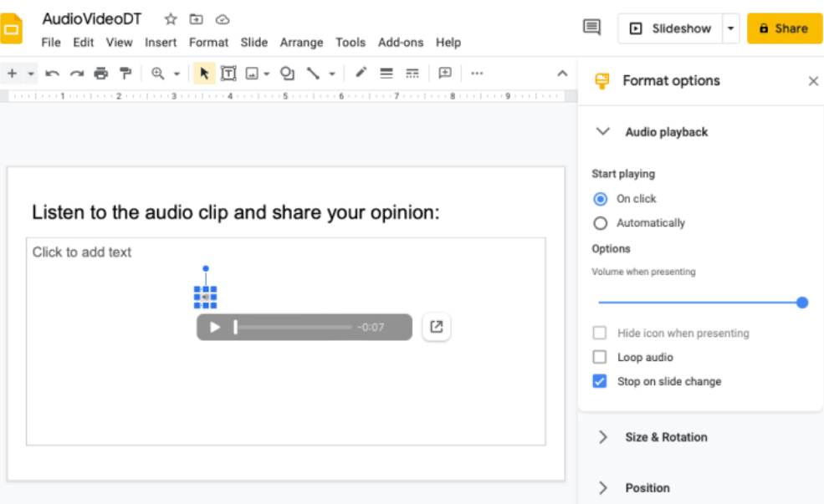Undo the last action
The height and width of the screenshot is (504, 824).
coord(52,74)
